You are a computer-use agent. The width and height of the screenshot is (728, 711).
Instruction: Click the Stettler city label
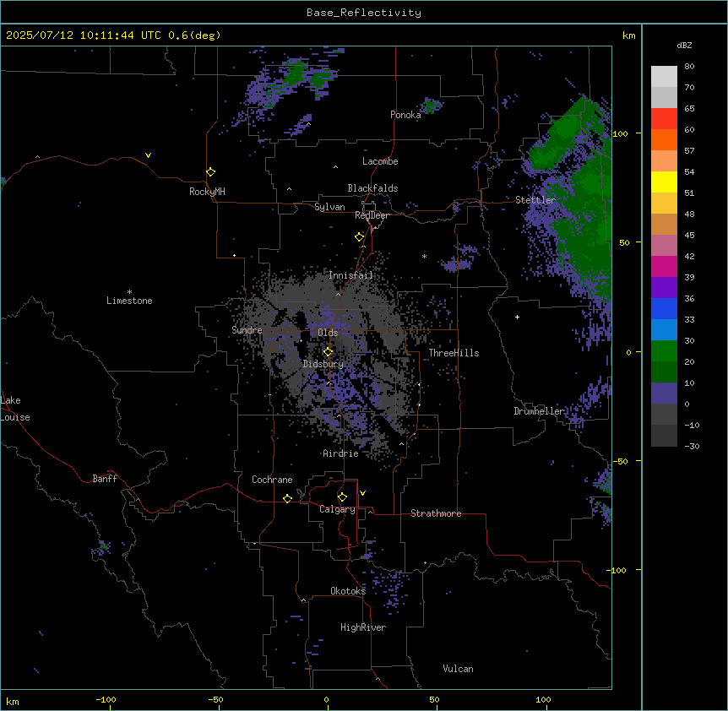click(535, 200)
